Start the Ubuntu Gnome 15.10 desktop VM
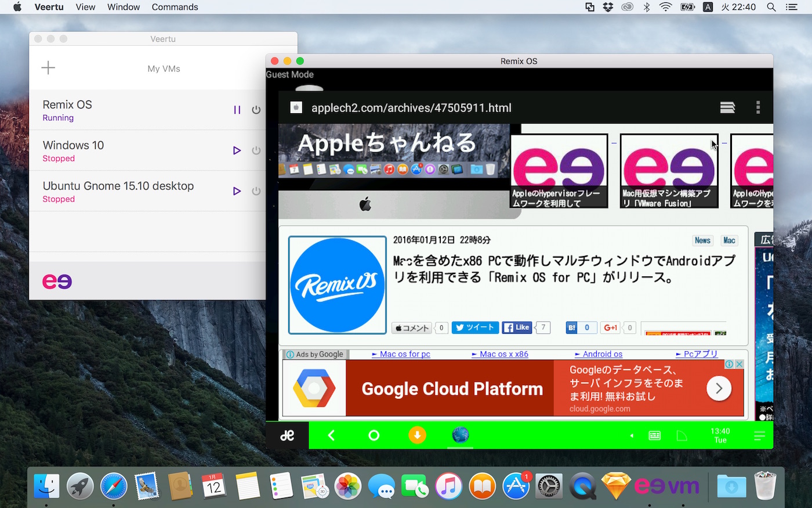The height and width of the screenshot is (508, 812). tap(237, 191)
